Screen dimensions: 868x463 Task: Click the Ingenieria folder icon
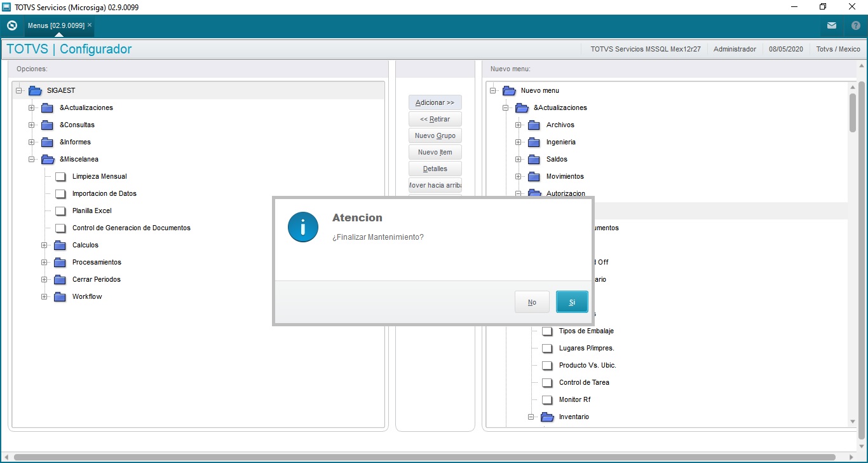coord(534,142)
